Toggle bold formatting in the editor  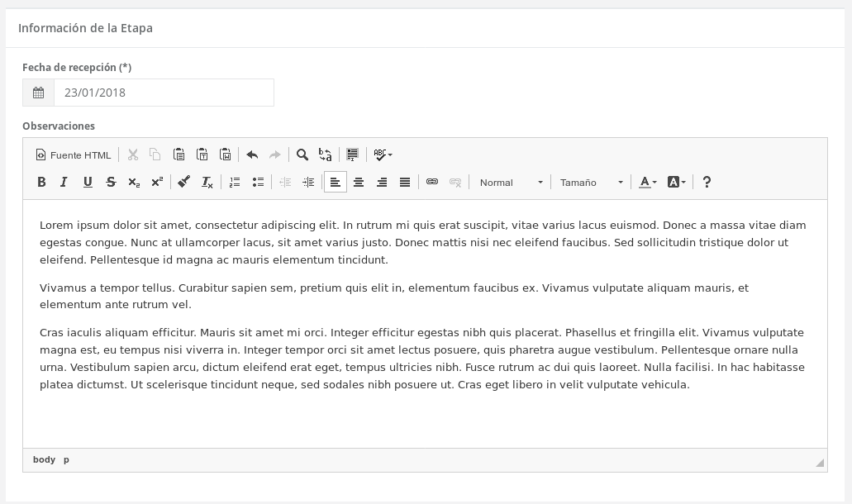pos(41,183)
